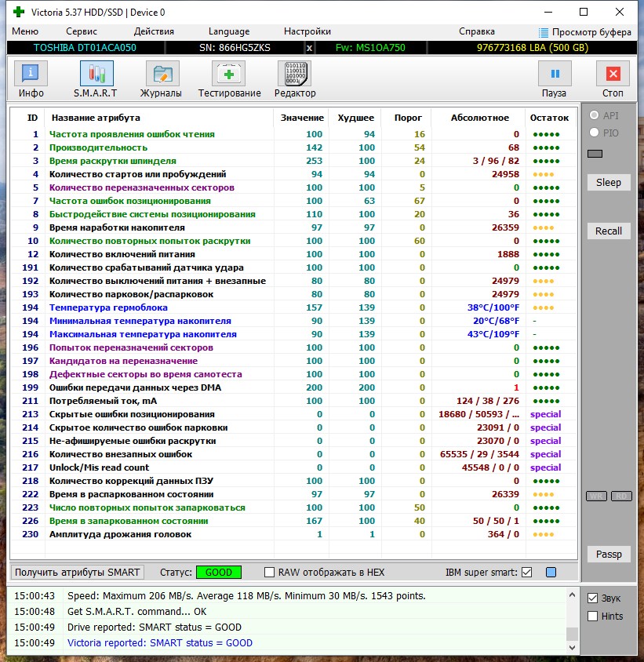Click the Recall button
The width and height of the screenshot is (644, 662).
tap(609, 231)
